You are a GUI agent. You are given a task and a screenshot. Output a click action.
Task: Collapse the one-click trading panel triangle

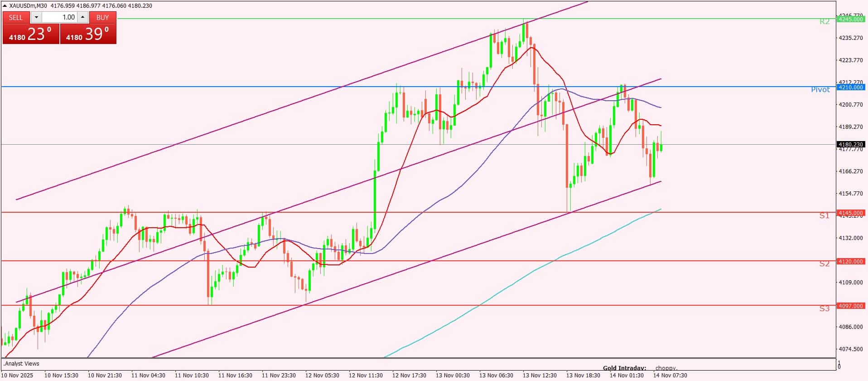click(x=5, y=6)
